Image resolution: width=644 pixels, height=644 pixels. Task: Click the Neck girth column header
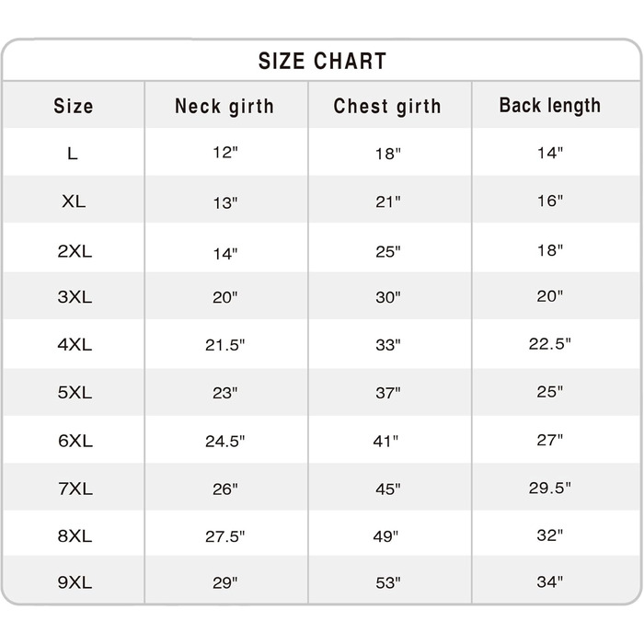(224, 106)
